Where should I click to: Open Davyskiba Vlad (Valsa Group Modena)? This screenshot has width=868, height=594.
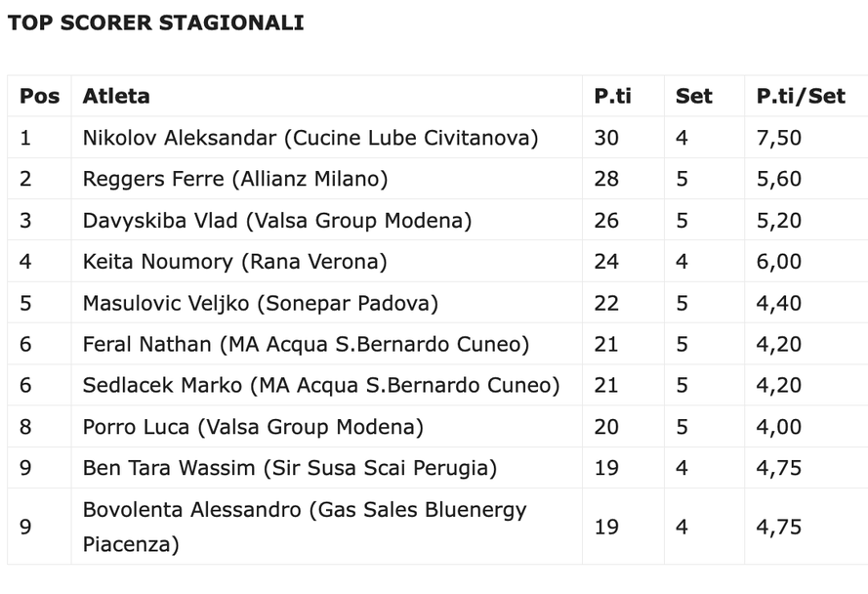click(x=277, y=221)
